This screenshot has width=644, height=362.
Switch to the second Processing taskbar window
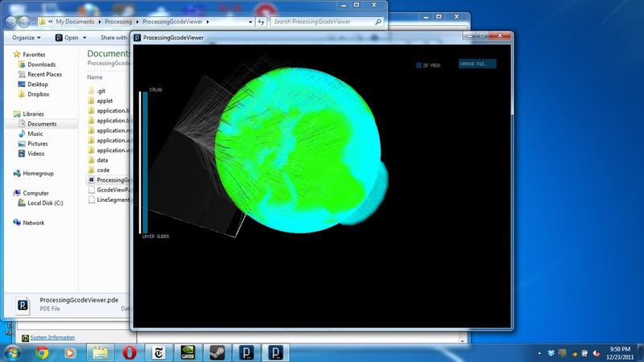coord(276,353)
